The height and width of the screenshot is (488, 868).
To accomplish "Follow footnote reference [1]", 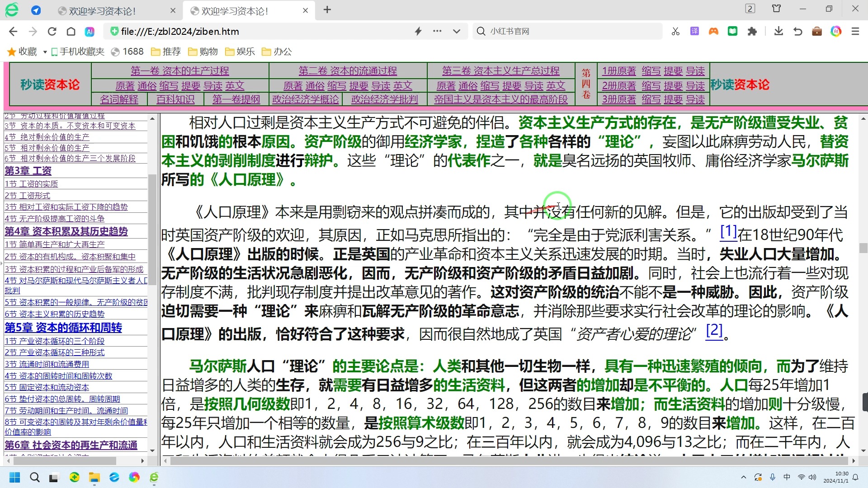I will (x=728, y=232).
